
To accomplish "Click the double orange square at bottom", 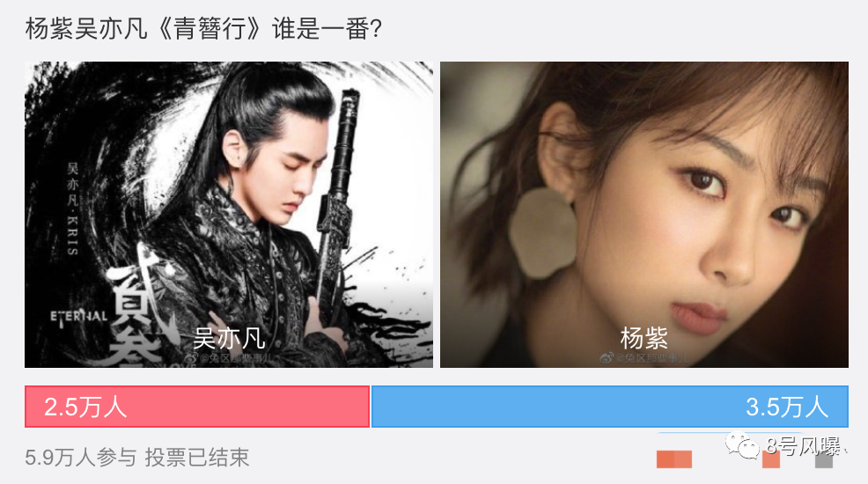I will (674, 459).
